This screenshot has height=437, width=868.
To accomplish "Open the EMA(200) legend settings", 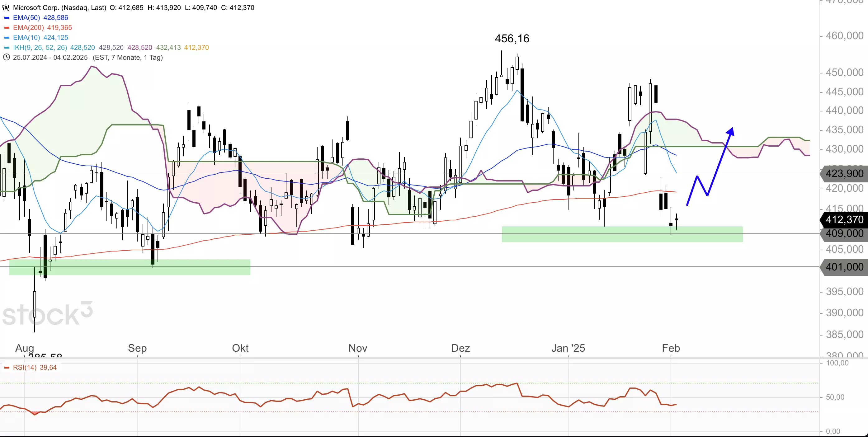I will 28,28.
